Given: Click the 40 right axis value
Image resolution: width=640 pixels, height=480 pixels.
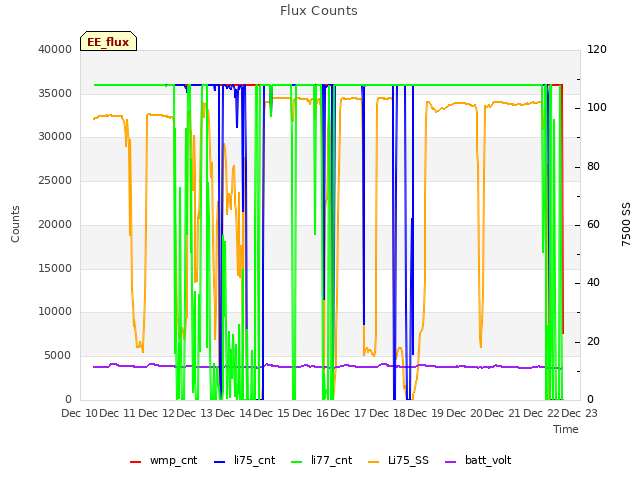Looking at the screenshot, I should click(593, 282).
